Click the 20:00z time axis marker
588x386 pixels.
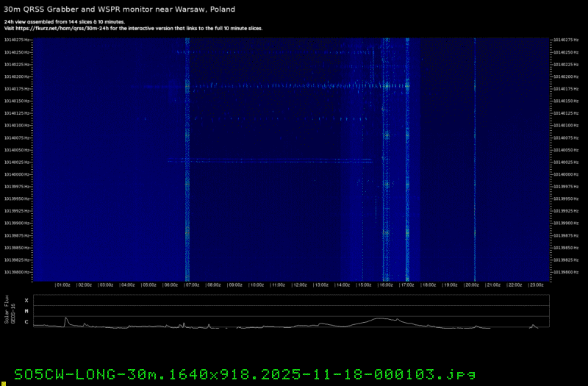472,285
